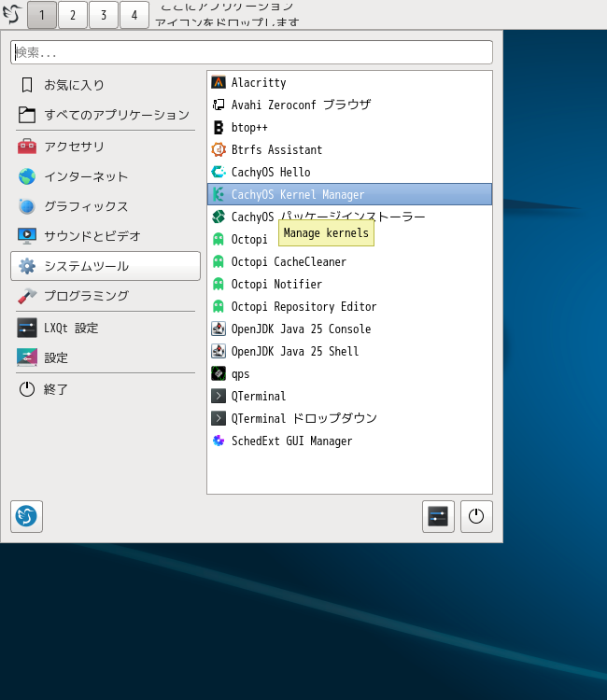Click the Octopi ghost icon

pyautogui.click(x=219, y=239)
